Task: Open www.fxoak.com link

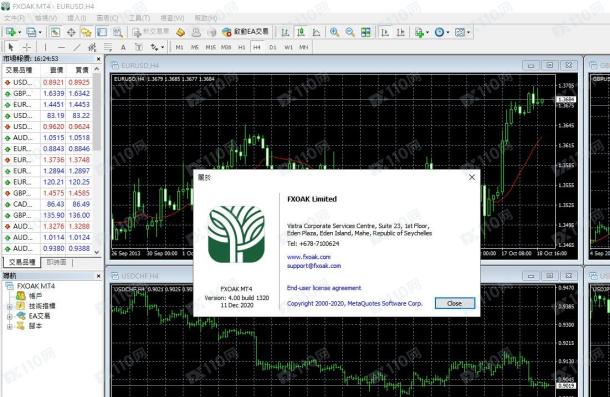Action: [x=309, y=257]
